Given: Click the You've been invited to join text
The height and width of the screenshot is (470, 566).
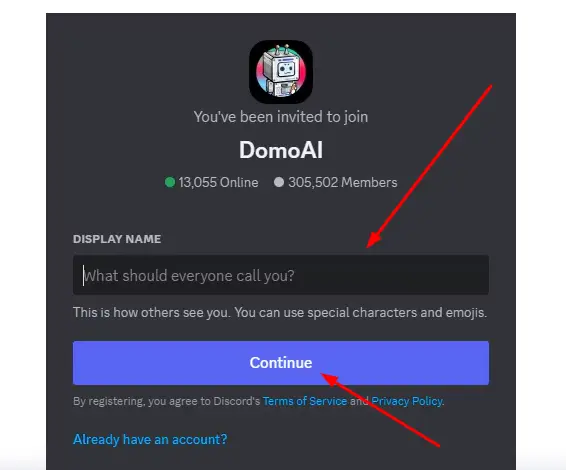Looking at the screenshot, I should 281,117.
